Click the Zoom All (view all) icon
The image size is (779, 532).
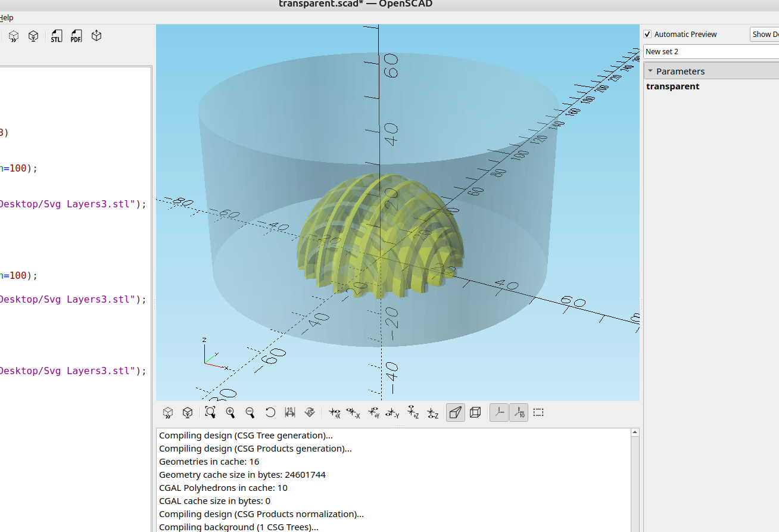209,412
